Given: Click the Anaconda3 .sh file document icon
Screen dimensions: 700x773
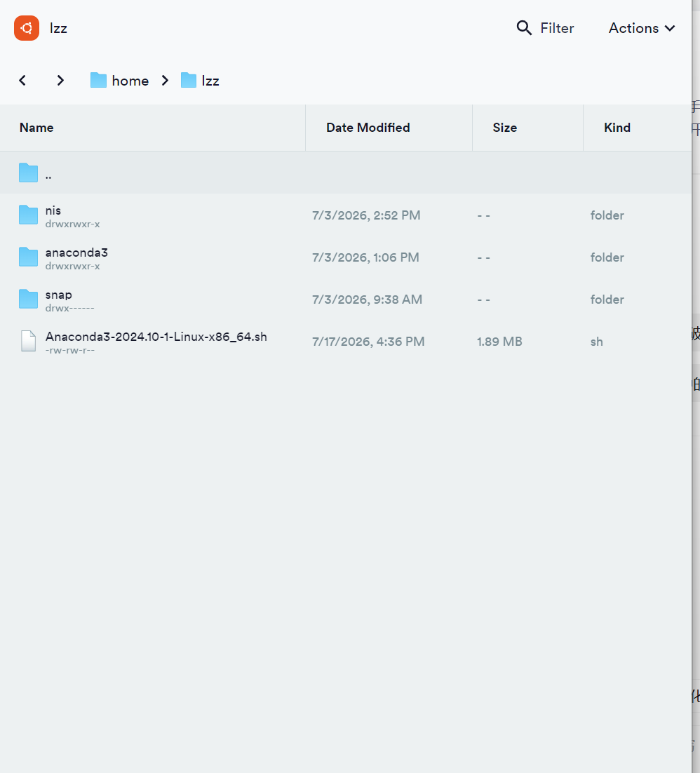Looking at the screenshot, I should (x=29, y=341).
